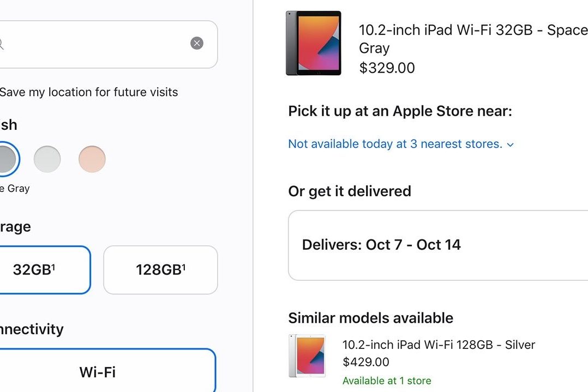Choose the Wi-Fi connectivity option
The width and height of the screenshot is (588, 392).
coord(97,371)
